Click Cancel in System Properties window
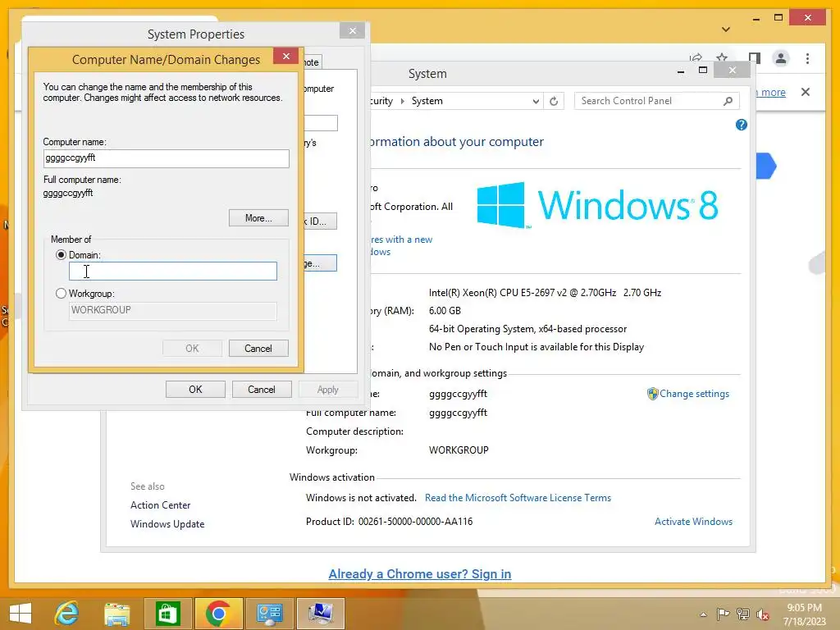The image size is (840, 630). tap(262, 390)
